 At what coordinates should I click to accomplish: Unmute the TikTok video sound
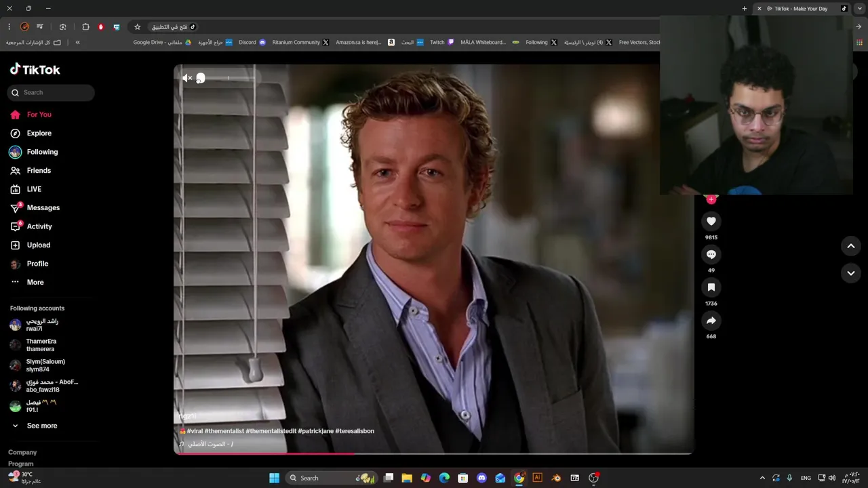click(x=187, y=78)
